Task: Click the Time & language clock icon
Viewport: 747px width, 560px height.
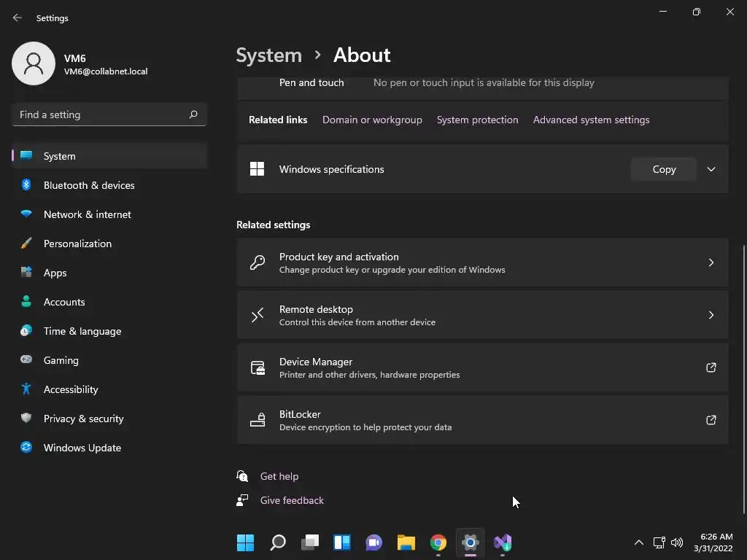Action: (26, 330)
